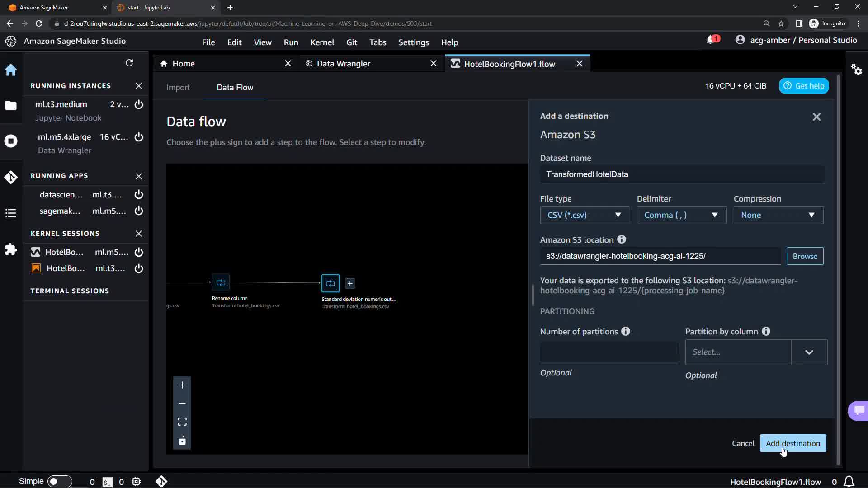Fit the data flow to view
Viewport: 868px width, 488px height.
pos(182,422)
